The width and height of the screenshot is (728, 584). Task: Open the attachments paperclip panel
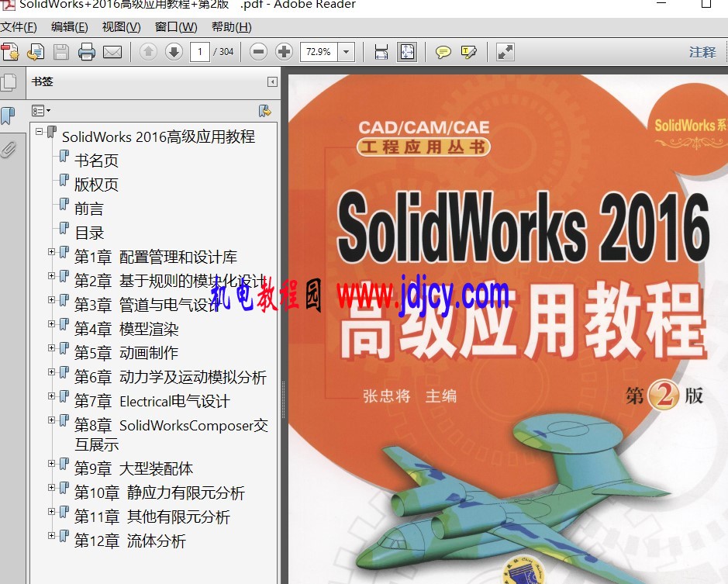(8, 149)
